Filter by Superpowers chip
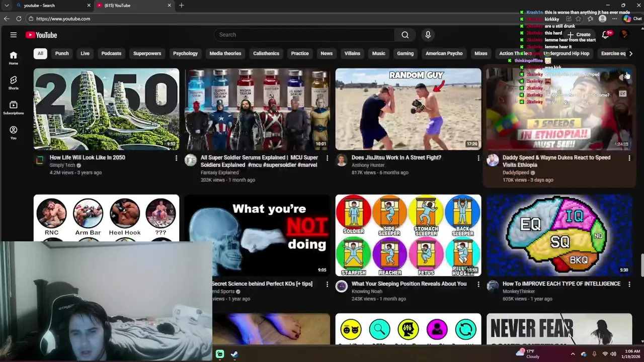 click(x=147, y=53)
